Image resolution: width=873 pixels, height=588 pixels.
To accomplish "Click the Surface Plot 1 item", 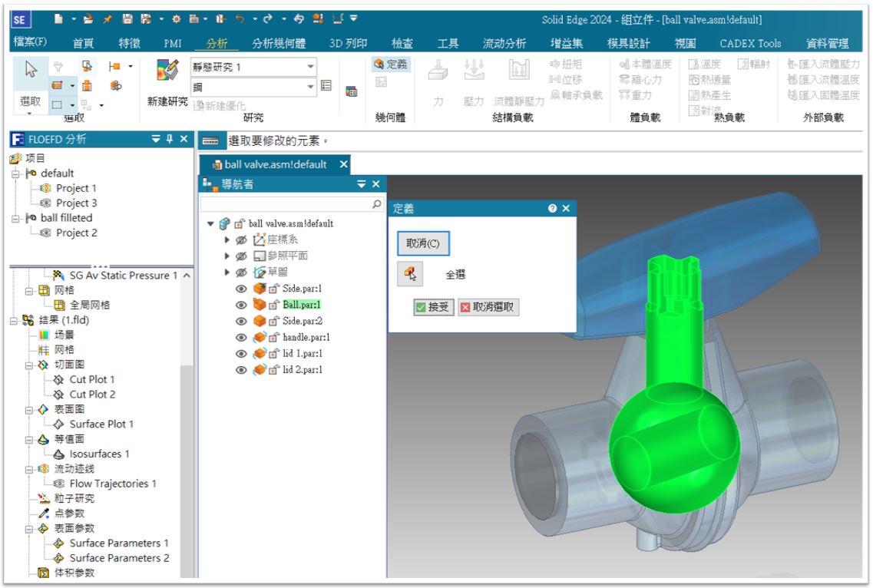I will (101, 424).
